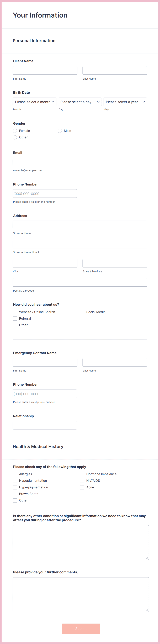Select the Other gender radio button
Image resolution: width=160 pixels, height=644 pixels.
click(x=15, y=137)
